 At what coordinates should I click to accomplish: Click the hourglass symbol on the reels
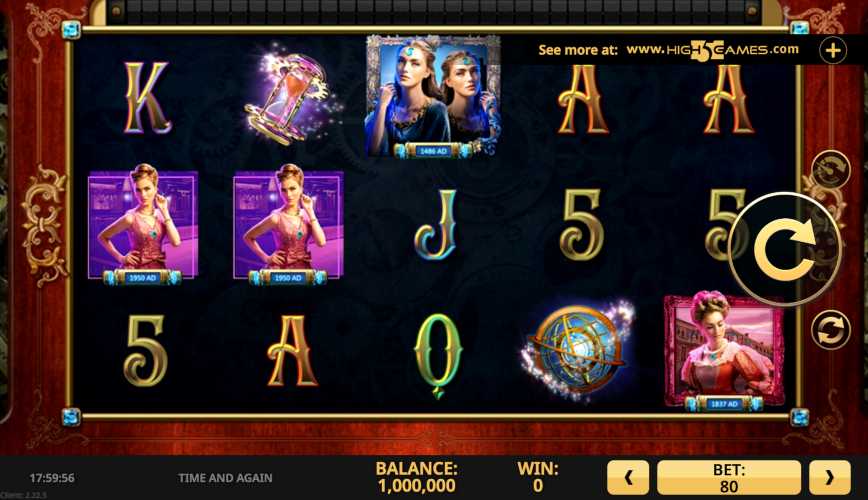click(288, 98)
